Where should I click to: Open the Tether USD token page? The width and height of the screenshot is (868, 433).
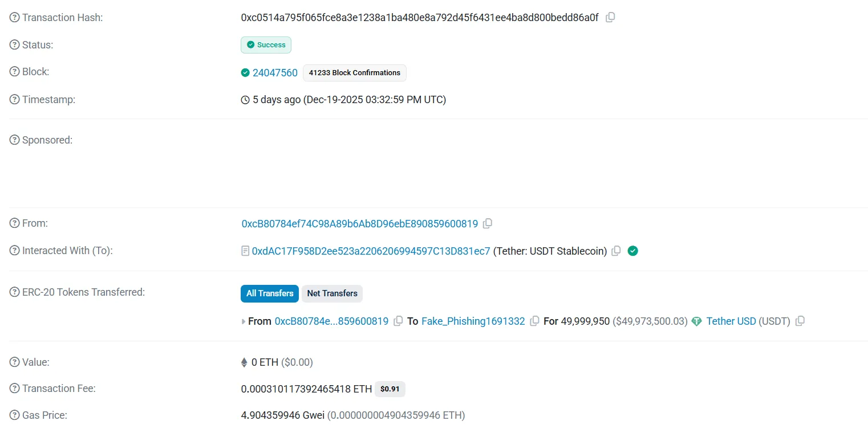tap(731, 321)
